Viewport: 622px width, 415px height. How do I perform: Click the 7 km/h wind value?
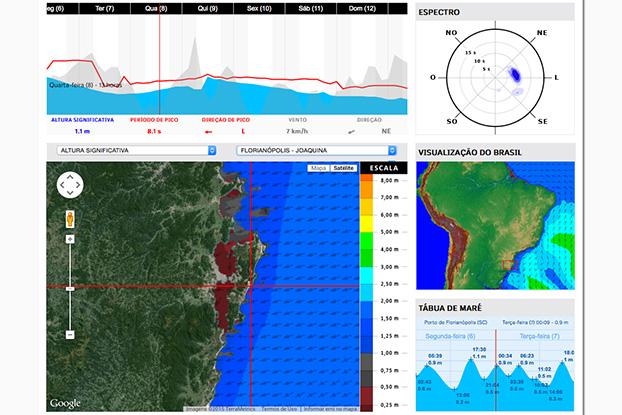pyautogui.click(x=297, y=131)
